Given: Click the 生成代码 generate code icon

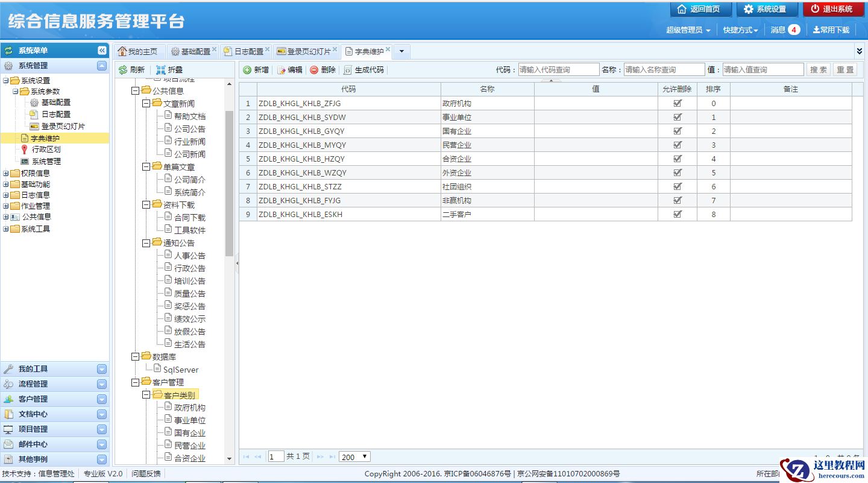Looking at the screenshot, I should tap(348, 70).
